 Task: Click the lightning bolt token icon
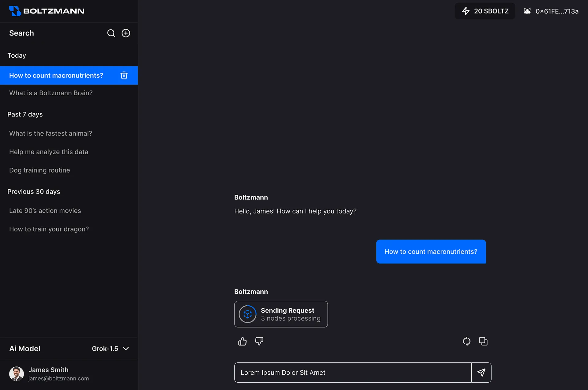tap(466, 11)
